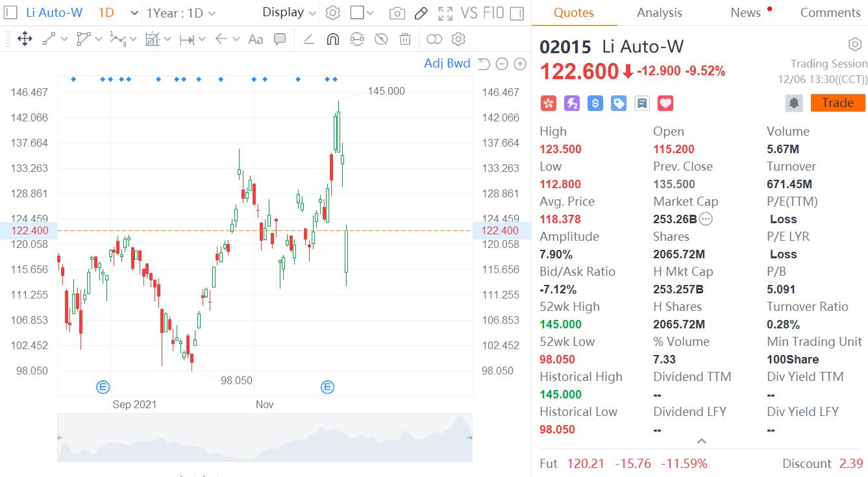Click right handle of chart range navigator
This screenshot has height=477, width=868.
point(469,438)
